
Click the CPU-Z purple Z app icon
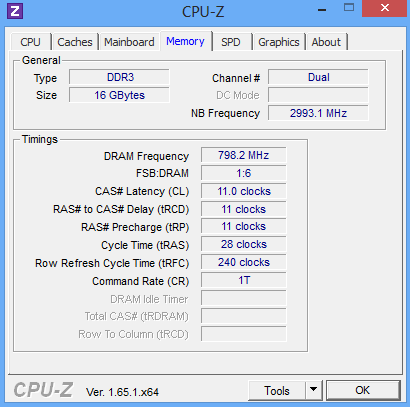(x=15, y=11)
